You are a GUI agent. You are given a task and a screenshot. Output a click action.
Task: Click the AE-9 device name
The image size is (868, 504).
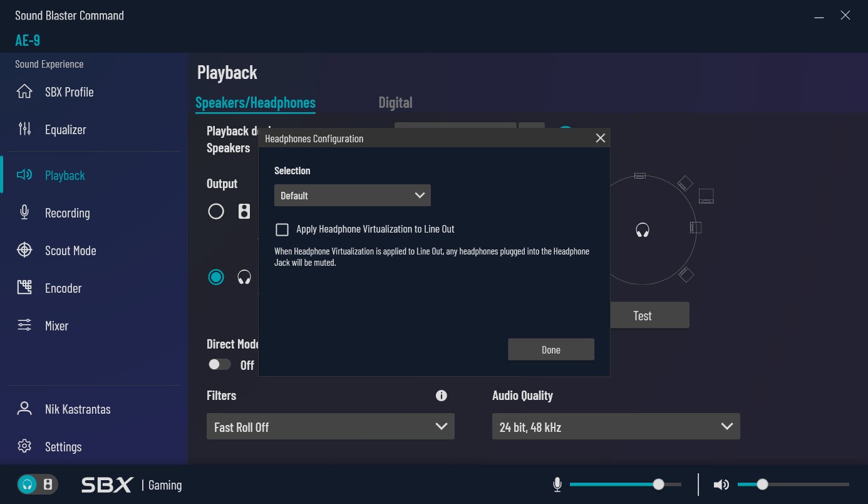pyautogui.click(x=28, y=40)
